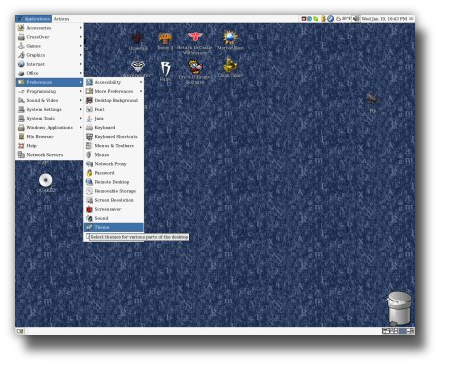Open Help from the Applications menu
This screenshot has width=450, height=365.
49,146
